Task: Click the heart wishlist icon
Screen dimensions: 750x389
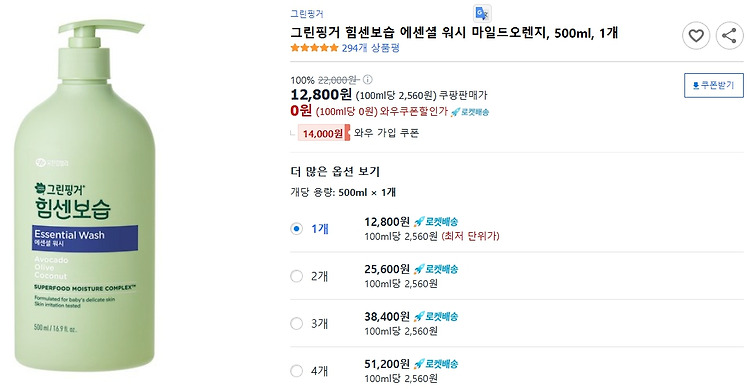Action: 695,35
